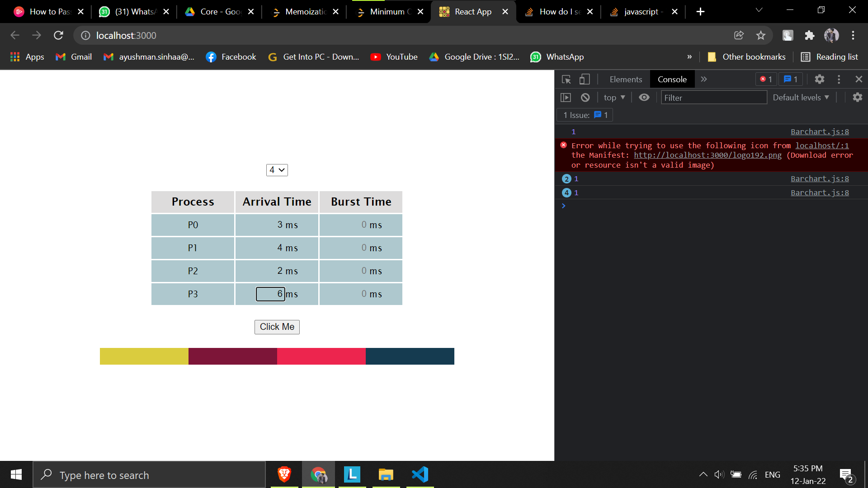Bookmark this page with star icon
Screen dimensions: 868x488
click(x=761, y=35)
